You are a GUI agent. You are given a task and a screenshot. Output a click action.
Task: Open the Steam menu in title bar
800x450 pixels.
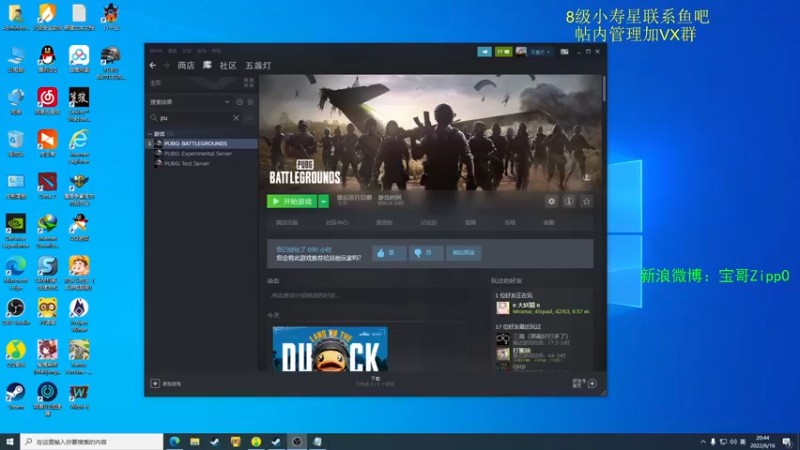pos(156,51)
